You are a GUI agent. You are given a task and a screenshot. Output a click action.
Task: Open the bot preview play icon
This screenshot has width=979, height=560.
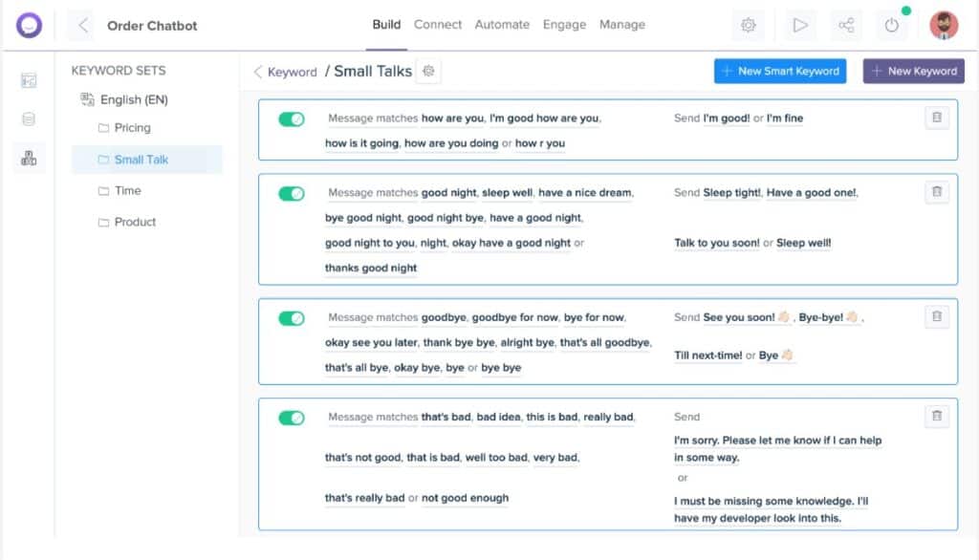(800, 25)
